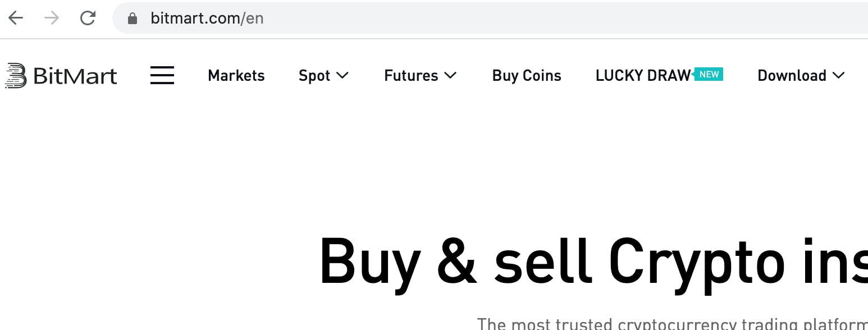The image size is (868, 330).
Task: Expand the Download dropdown chevron
Action: (839, 75)
